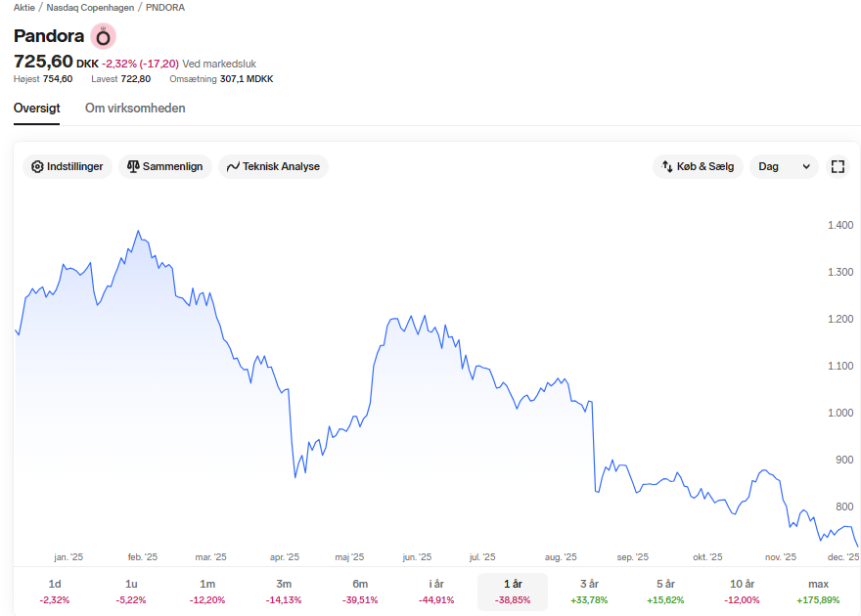
Task: Expand chart to fullscreen
Action: 838,167
